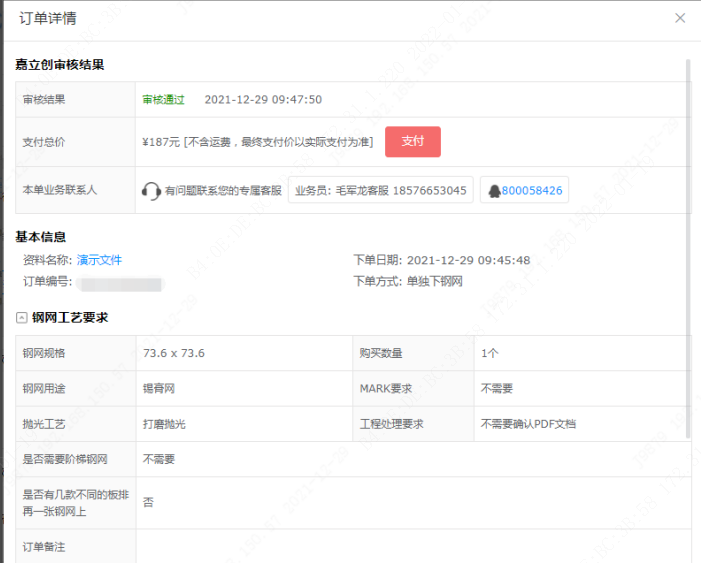The image size is (701, 563).
Task: Click the headset customer service icon
Action: click(151, 190)
